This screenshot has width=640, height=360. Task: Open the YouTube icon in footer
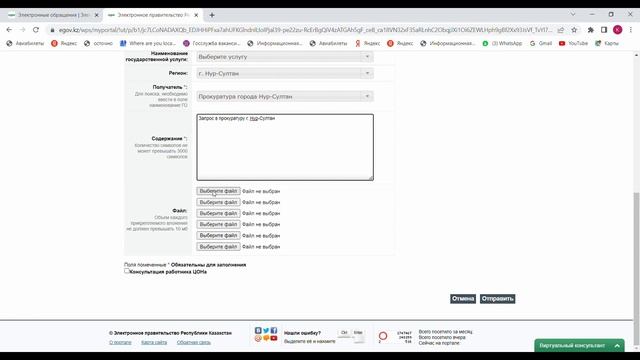pyautogui.click(x=274, y=338)
